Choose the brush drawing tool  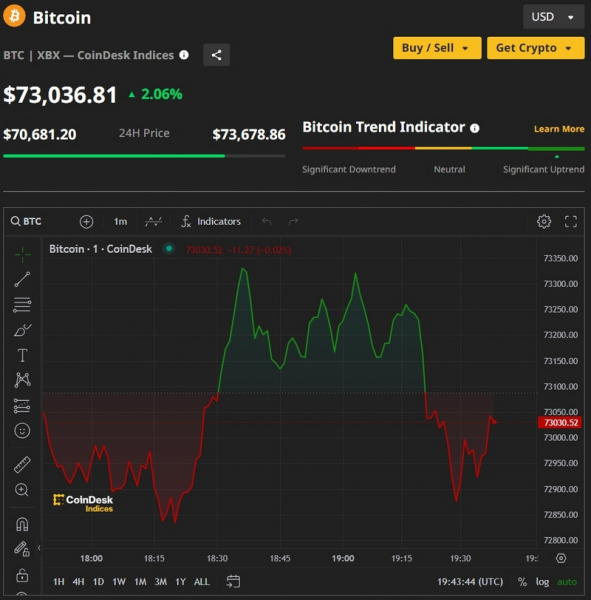[x=23, y=330]
